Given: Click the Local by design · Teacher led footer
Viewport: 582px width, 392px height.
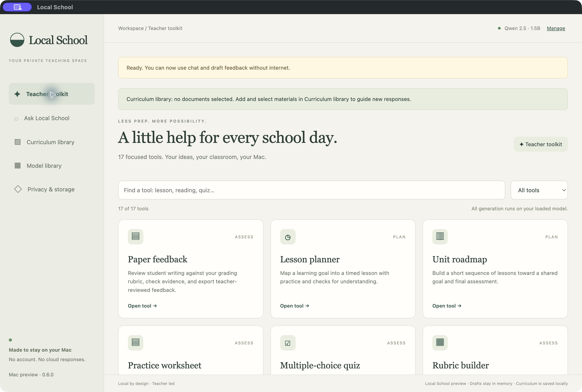Looking at the screenshot, I should click(146, 383).
